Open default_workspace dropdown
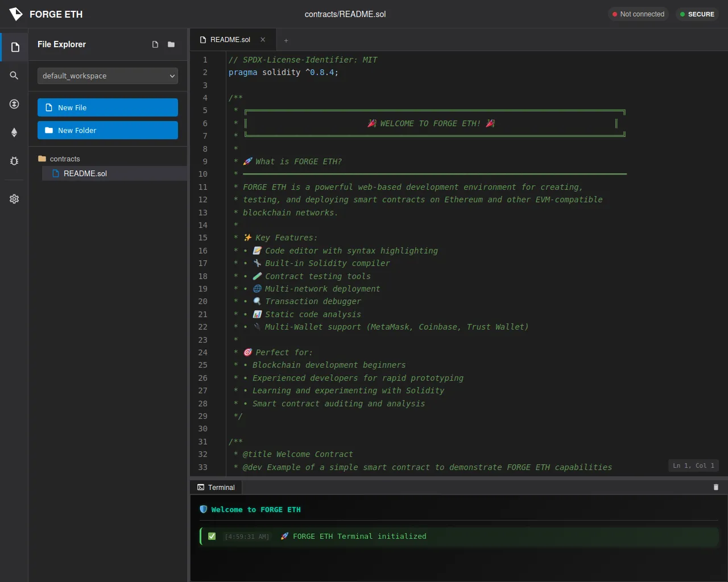The height and width of the screenshot is (582, 728). [x=107, y=76]
